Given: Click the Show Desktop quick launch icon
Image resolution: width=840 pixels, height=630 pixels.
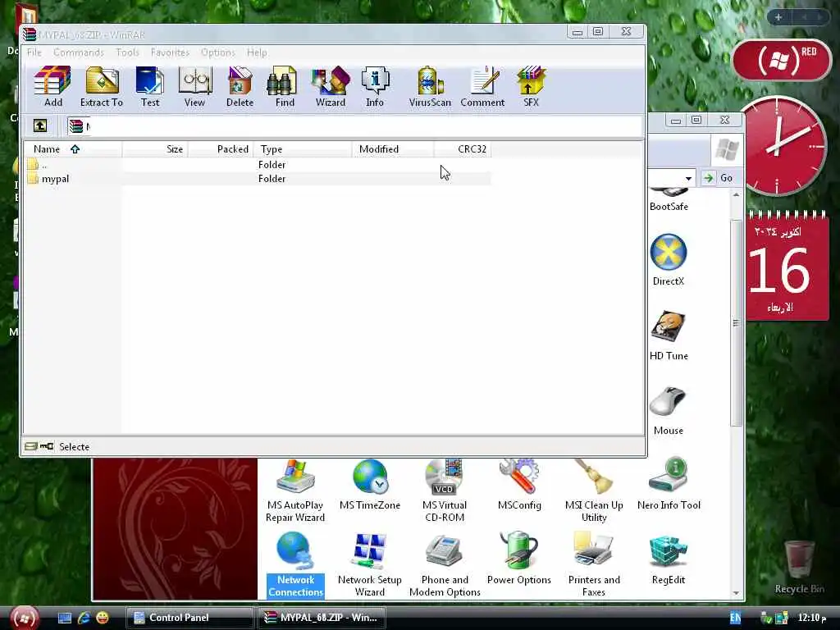Looking at the screenshot, I should (x=65, y=618).
